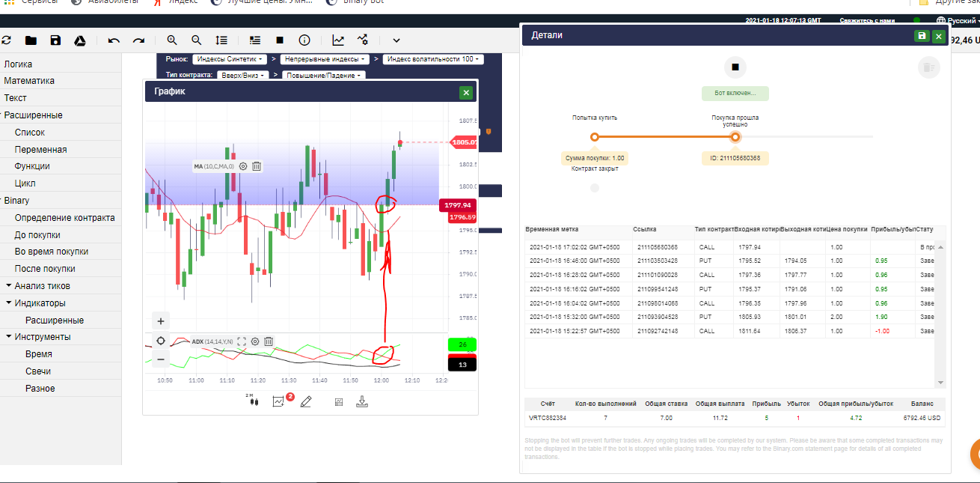Zoom out the workspace with the minus magnifier
This screenshot has width=980, height=483.
click(196, 40)
